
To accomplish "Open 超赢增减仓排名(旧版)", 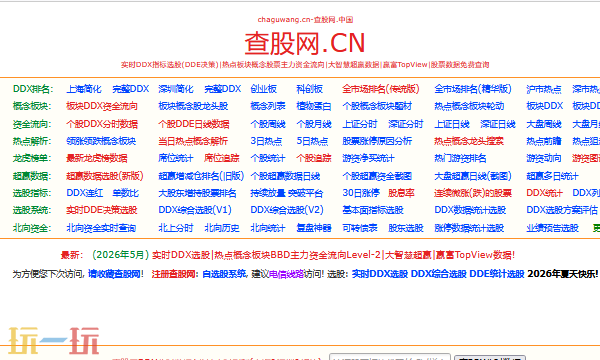I will [x=201, y=176].
